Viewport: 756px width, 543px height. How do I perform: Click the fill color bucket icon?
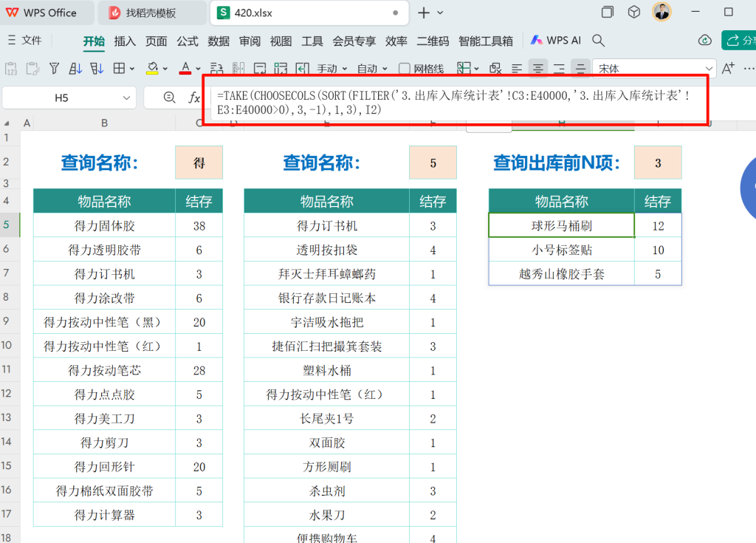[x=152, y=69]
